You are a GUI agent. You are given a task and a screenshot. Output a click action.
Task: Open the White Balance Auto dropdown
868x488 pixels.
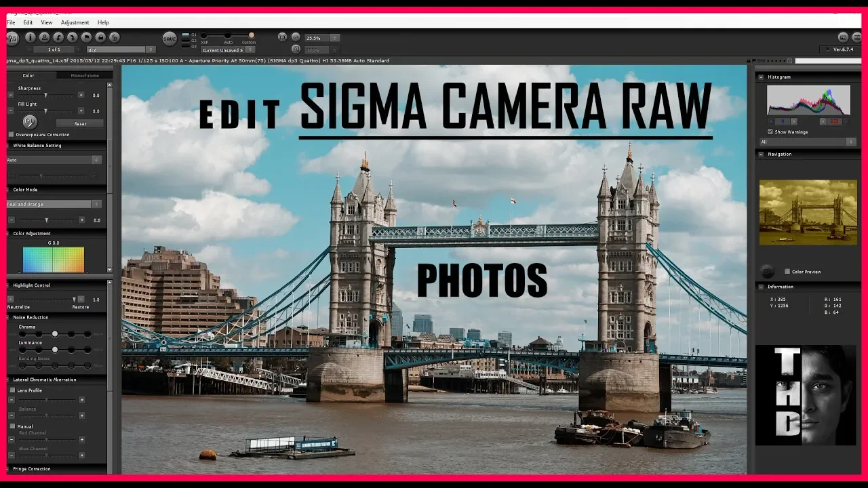(x=54, y=160)
